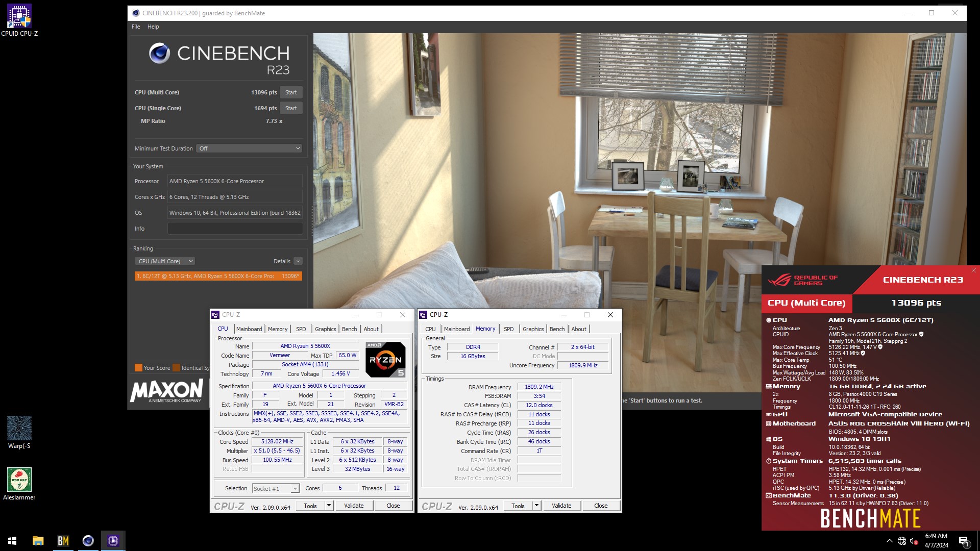The height and width of the screenshot is (551, 980).
Task: Switch to Cinebench on the taskbar
Action: [x=88, y=541]
